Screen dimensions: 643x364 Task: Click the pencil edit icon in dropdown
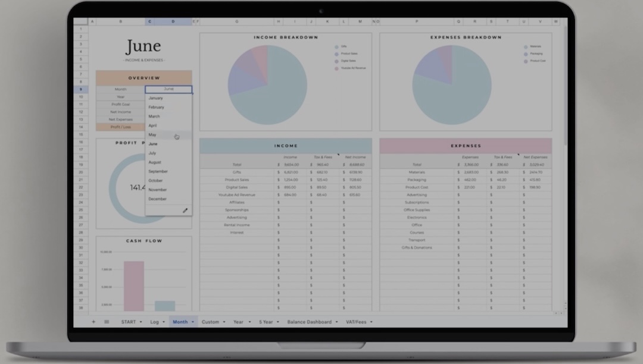185,211
